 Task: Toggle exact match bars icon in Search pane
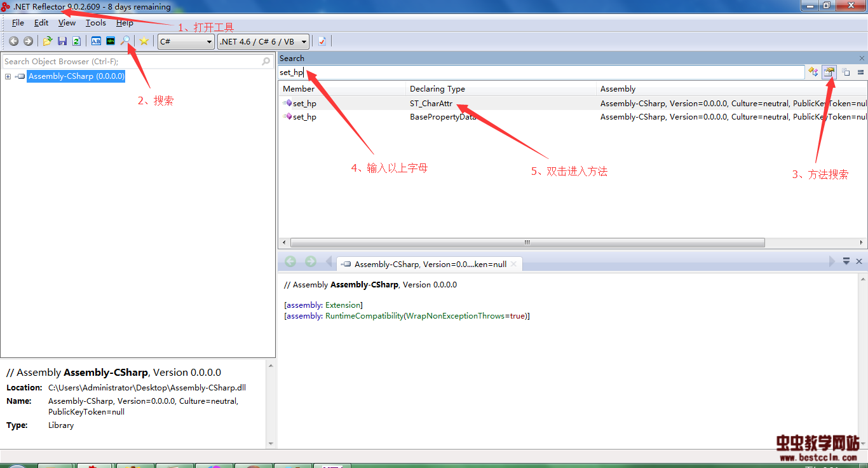(x=861, y=72)
